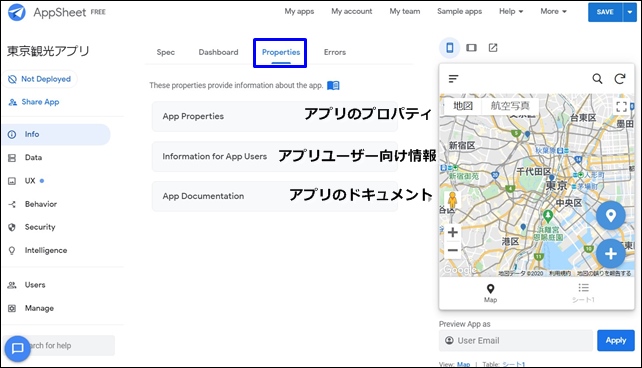Switch to the Errors tab

click(x=335, y=52)
